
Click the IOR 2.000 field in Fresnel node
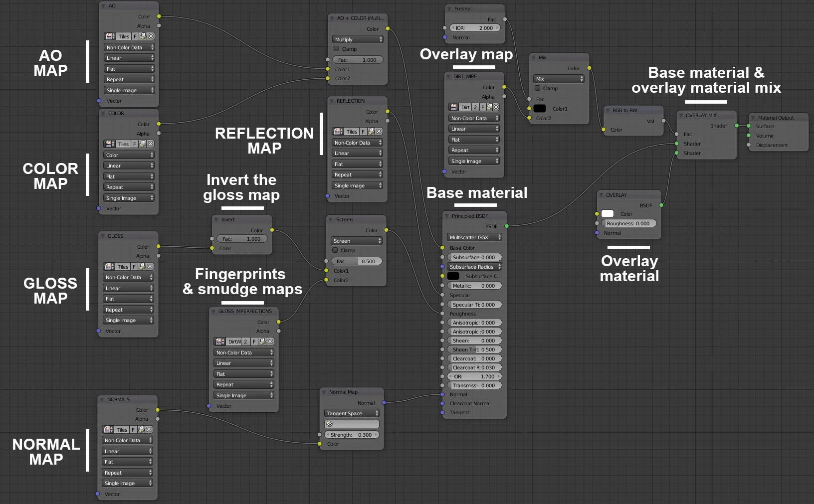pos(475,28)
